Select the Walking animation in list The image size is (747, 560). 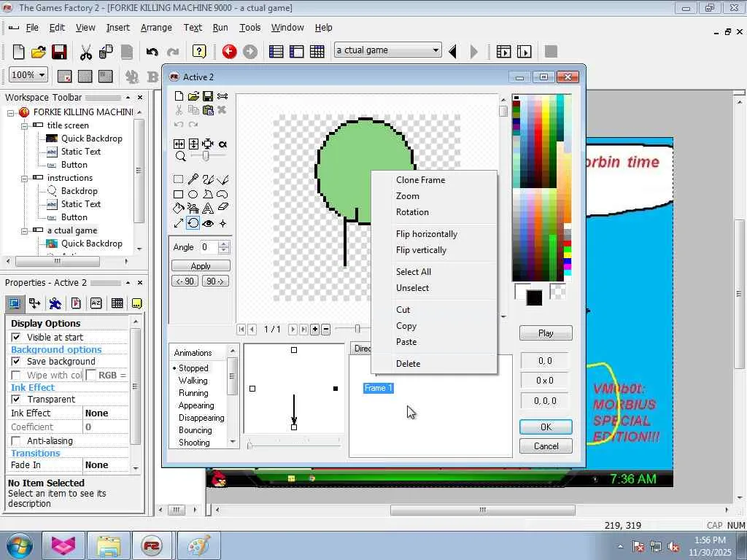coord(193,381)
